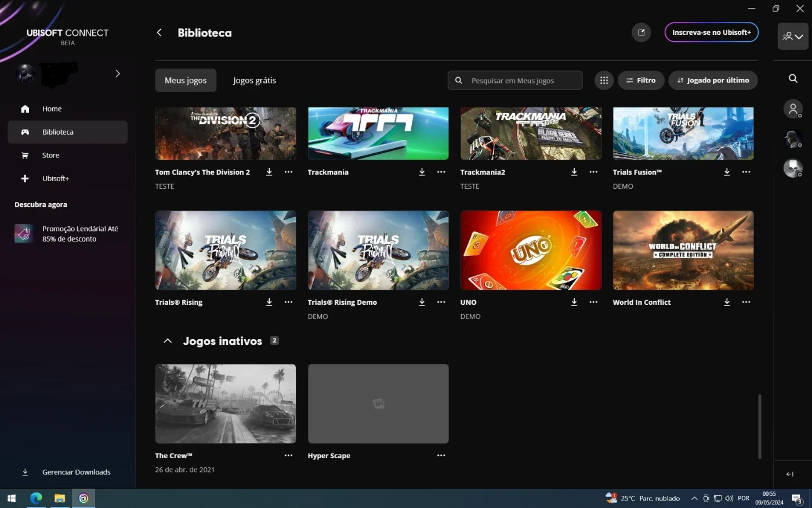This screenshot has width=812, height=508.
Task: Open File Explorer from the taskbar
Action: (60, 498)
